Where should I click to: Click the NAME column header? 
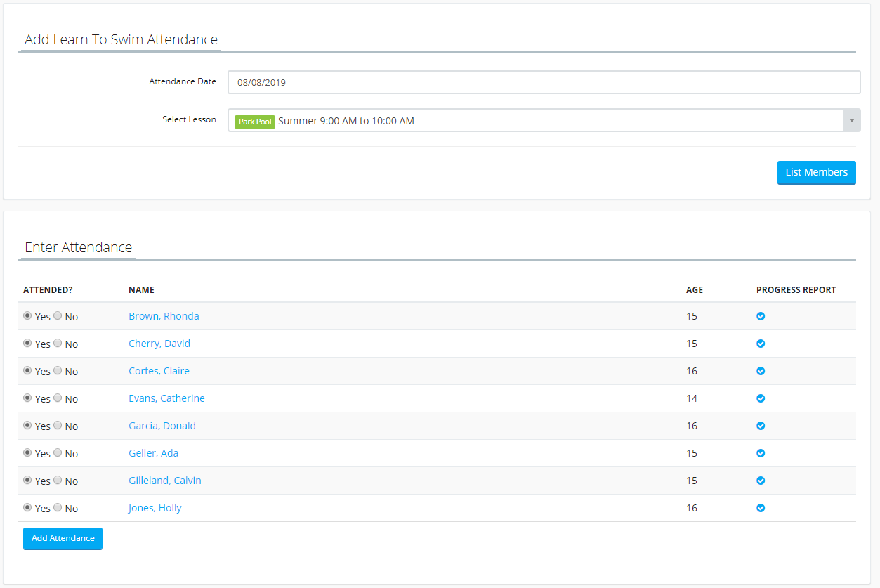(x=141, y=289)
